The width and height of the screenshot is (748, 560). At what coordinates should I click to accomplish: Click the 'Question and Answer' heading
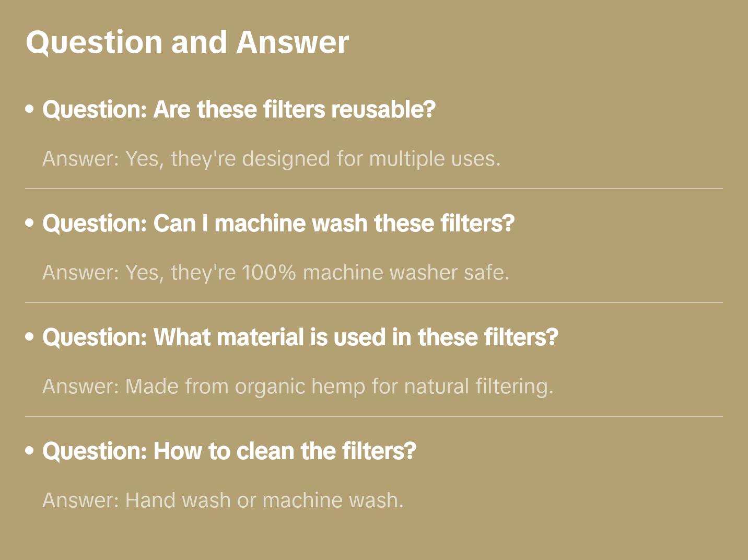(187, 42)
